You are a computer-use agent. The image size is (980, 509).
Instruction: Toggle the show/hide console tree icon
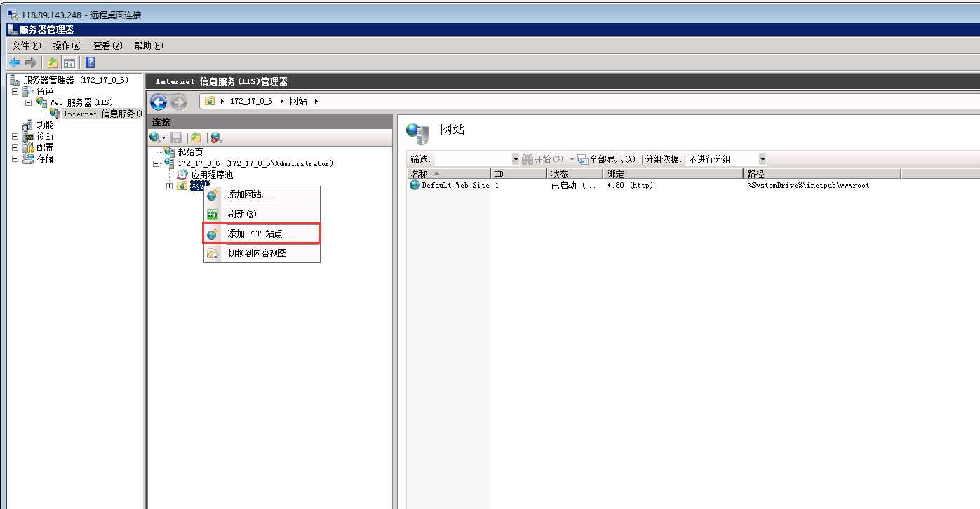click(x=69, y=62)
